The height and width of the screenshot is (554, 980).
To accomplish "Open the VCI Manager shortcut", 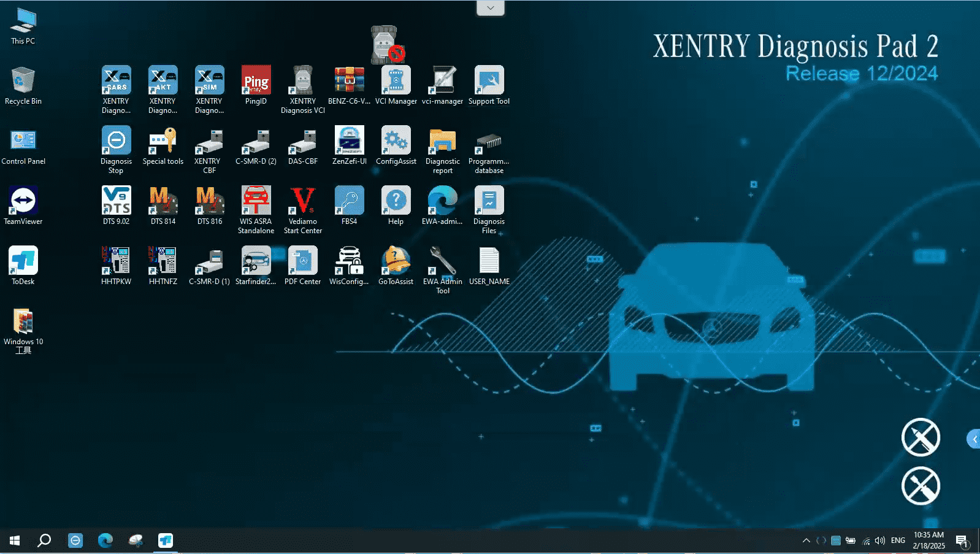I will tap(396, 82).
